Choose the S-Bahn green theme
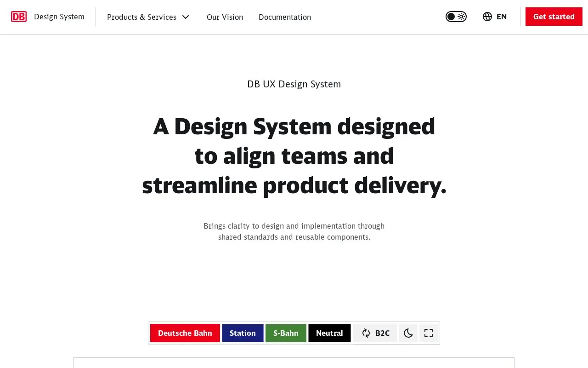This screenshot has height=368, width=588. 286,333
